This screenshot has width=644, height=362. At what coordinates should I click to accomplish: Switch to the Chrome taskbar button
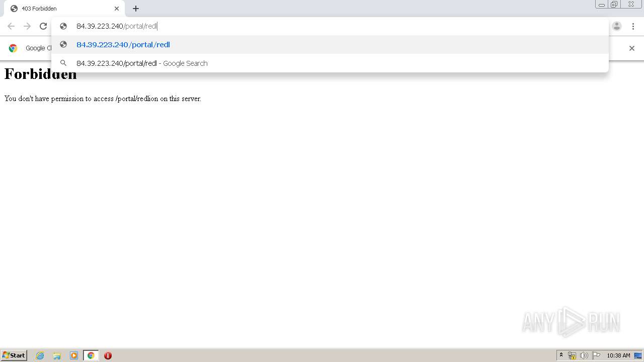pyautogui.click(x=91, y=355)
